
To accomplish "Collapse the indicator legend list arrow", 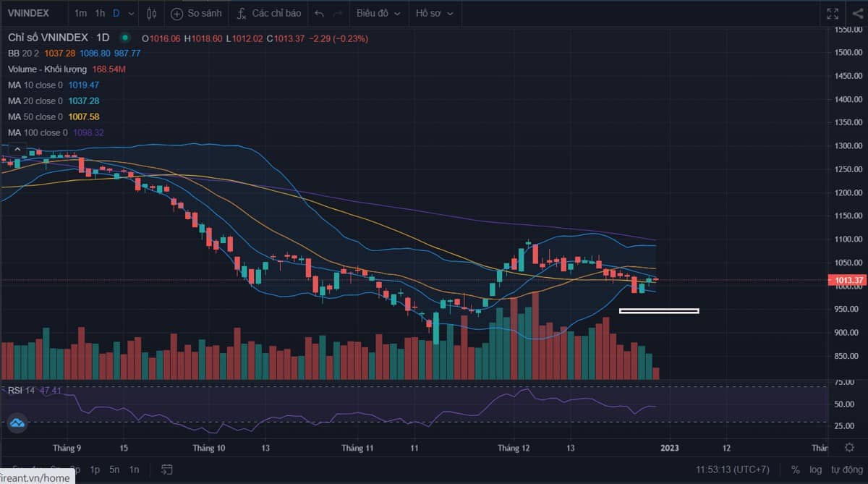I will coord(19,148).
